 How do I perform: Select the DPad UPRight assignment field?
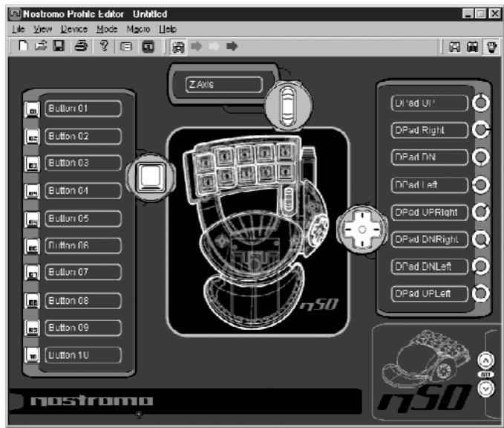click(x=430, y=213)
